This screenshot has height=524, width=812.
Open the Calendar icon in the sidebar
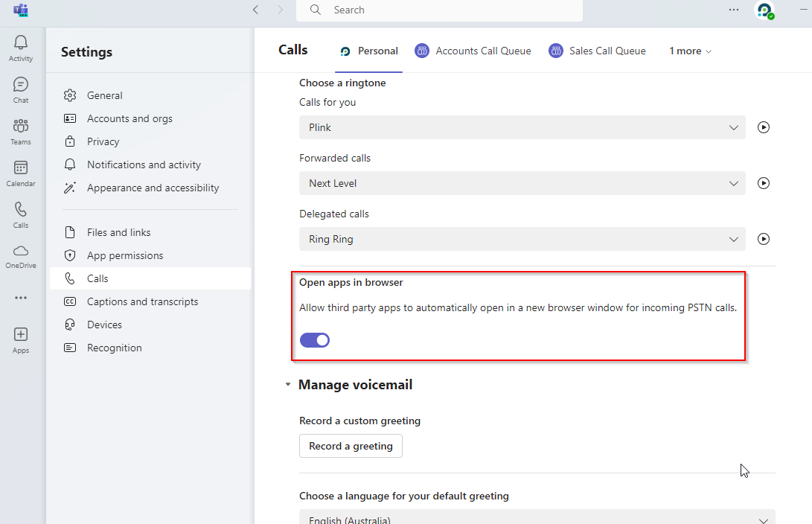tap(21, 173)
